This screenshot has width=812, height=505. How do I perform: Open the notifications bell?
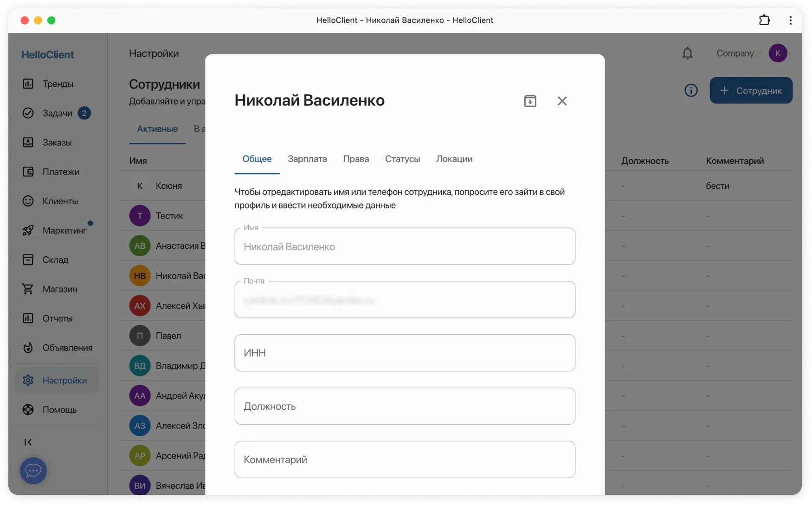[687, 53]
